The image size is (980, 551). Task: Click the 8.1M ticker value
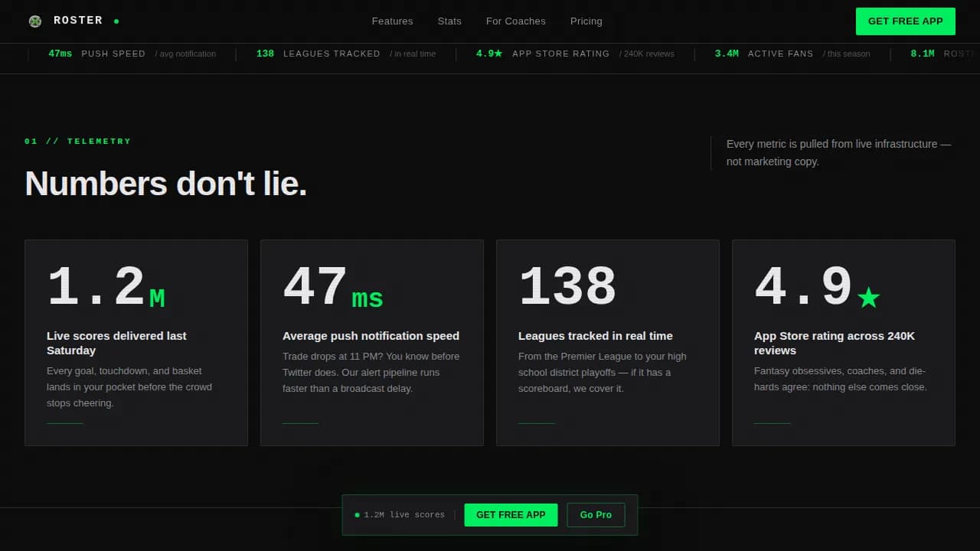[923, 54]
